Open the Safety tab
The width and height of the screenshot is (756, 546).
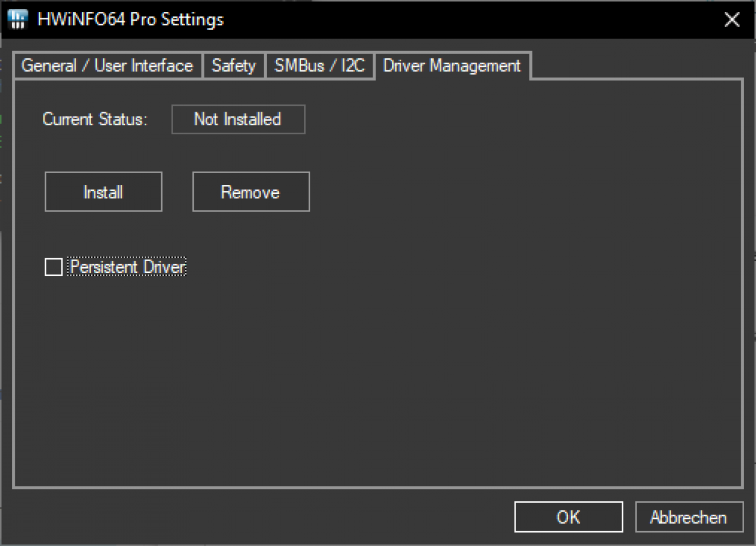234,66
